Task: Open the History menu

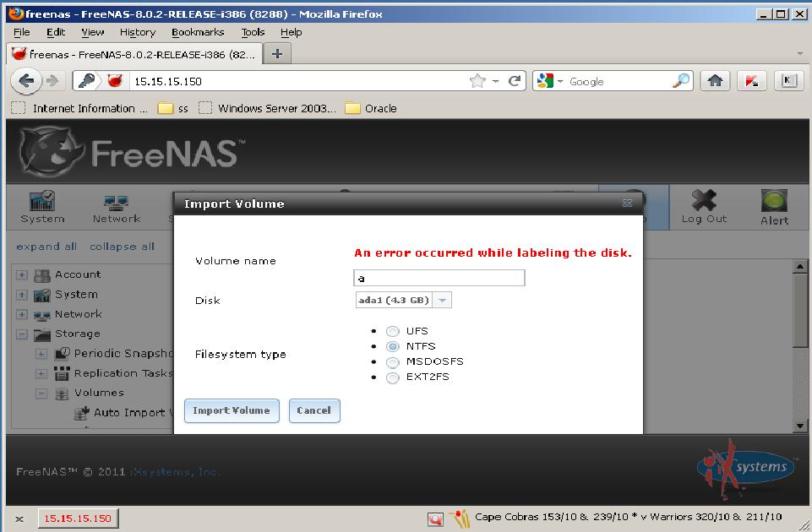Action: [138, 32]
